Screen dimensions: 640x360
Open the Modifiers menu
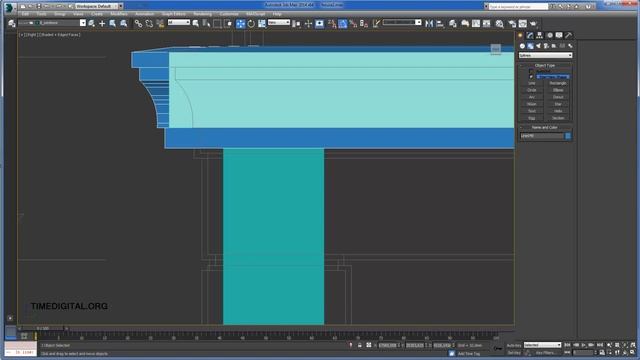point(119,14)
